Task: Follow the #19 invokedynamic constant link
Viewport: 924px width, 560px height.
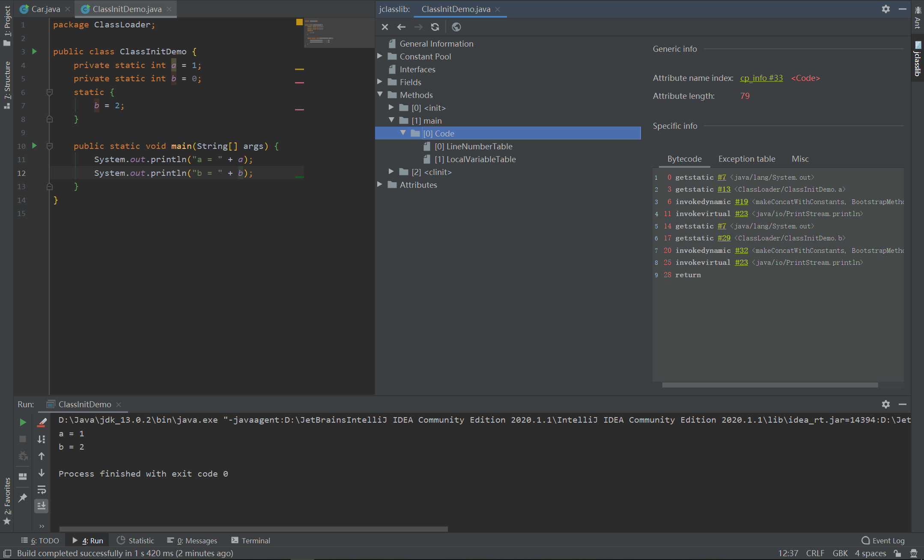Action: (x=742, y=201)
